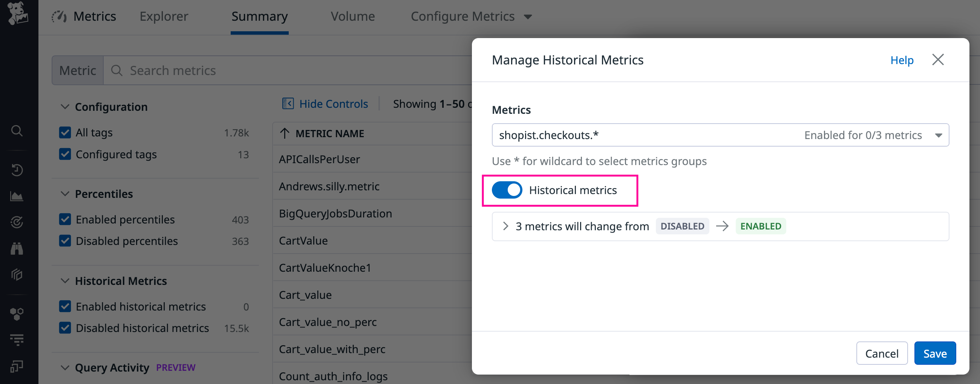The width and height of the screenshot is (980, 384).
Task: Click the filter facets sidebar icon
Action: (17, 340)
